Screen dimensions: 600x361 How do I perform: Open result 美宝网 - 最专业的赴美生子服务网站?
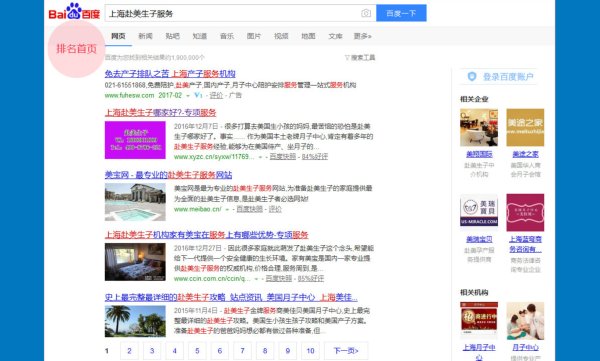point(168,175)
